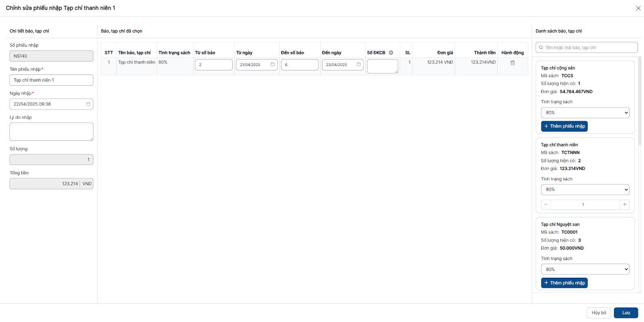This screenshot has width=644, height=322.
Task: Click the Hủy bỏ cancel button
Action: pos(599,313)
